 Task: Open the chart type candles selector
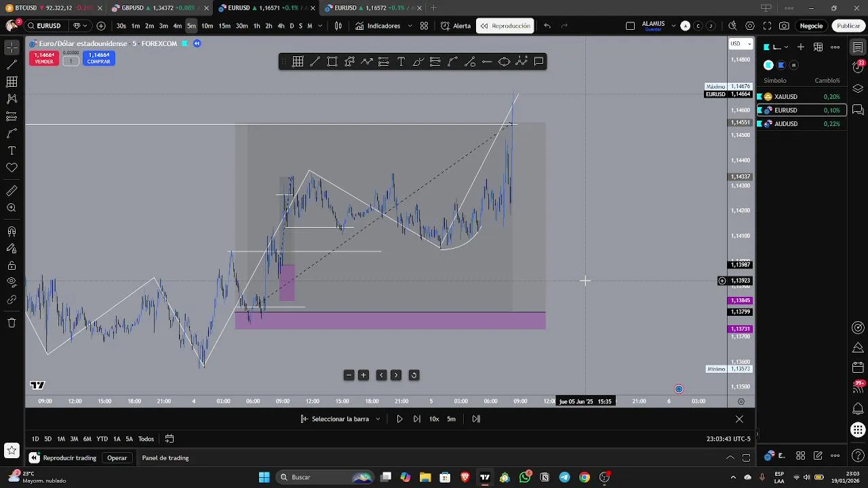338,26
